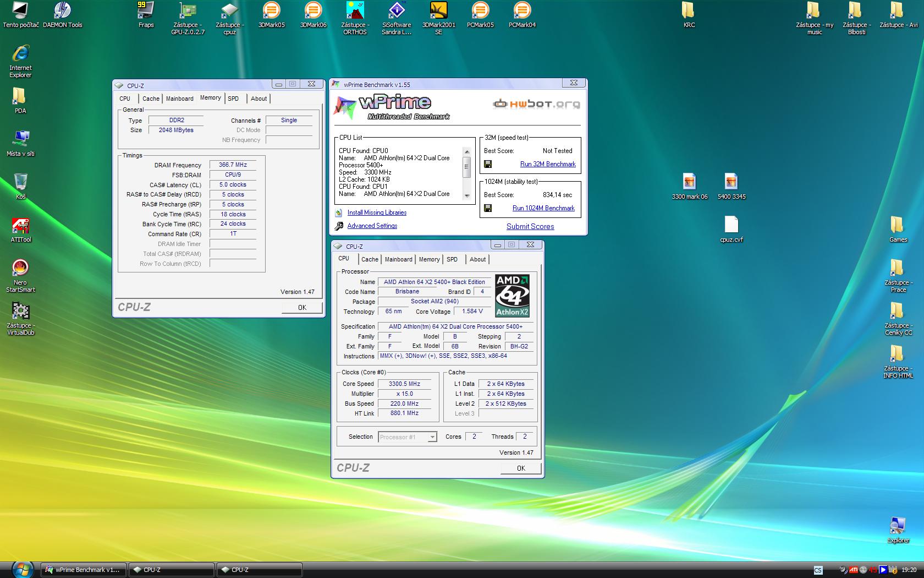Click the hwbot.org logo in wPrime
This screenshot has height=578, width=924.
(x=537, y=103)
